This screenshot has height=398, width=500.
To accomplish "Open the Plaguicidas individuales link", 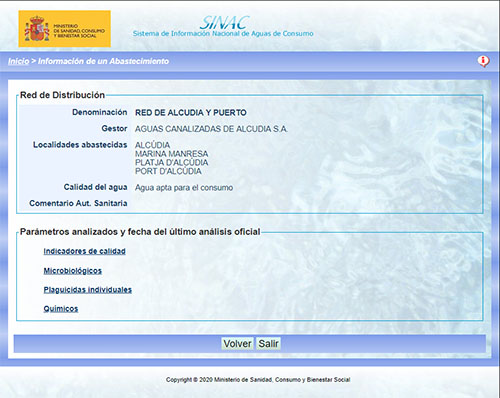I will (x=88, y=290).
